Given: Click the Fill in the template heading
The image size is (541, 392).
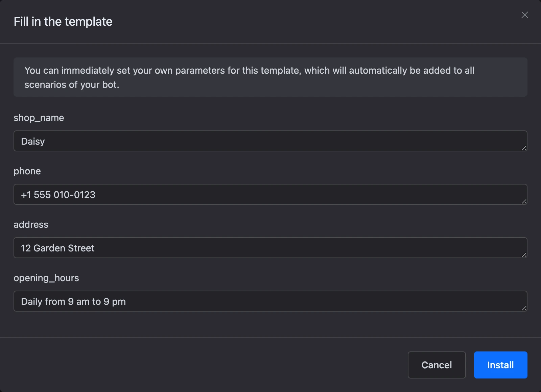Looking at the screenshot, I should coord(63,22).
